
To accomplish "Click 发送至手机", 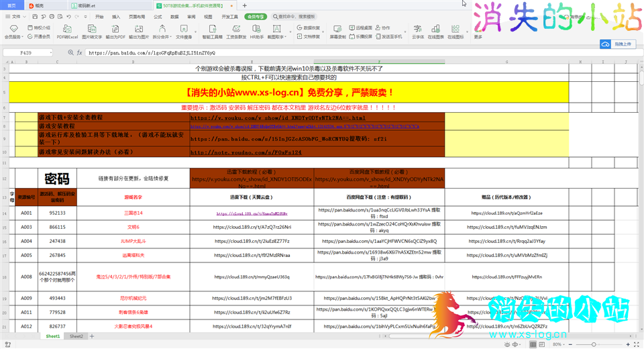I will (389, 37).
